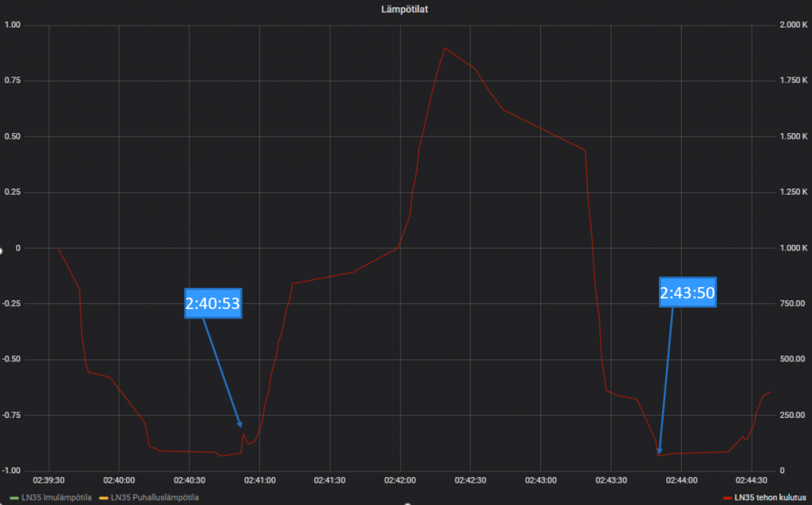
Task: Click the green LN35 Imulämpötila legend color
Action: [x=14, y=498]
